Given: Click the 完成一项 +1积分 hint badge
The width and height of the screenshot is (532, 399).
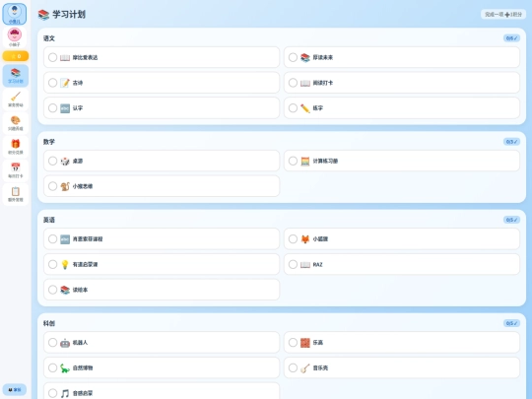Looking at the screenshot, I should click(x=503, y=14).
